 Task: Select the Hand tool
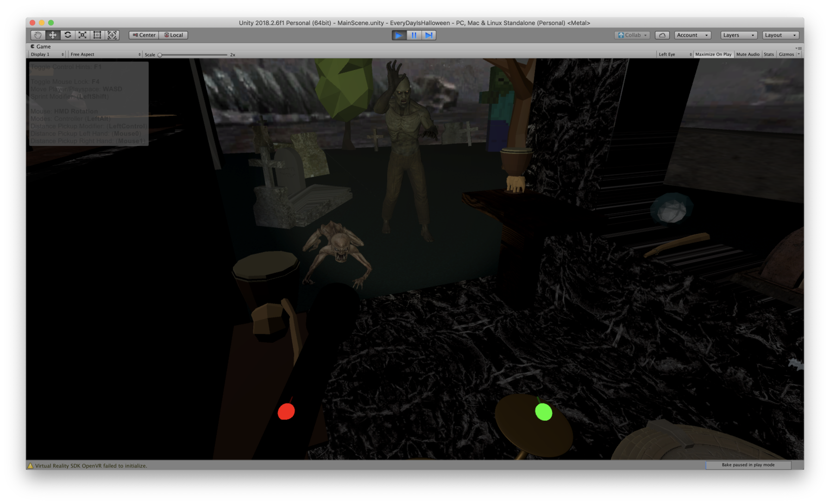[38, 35]
